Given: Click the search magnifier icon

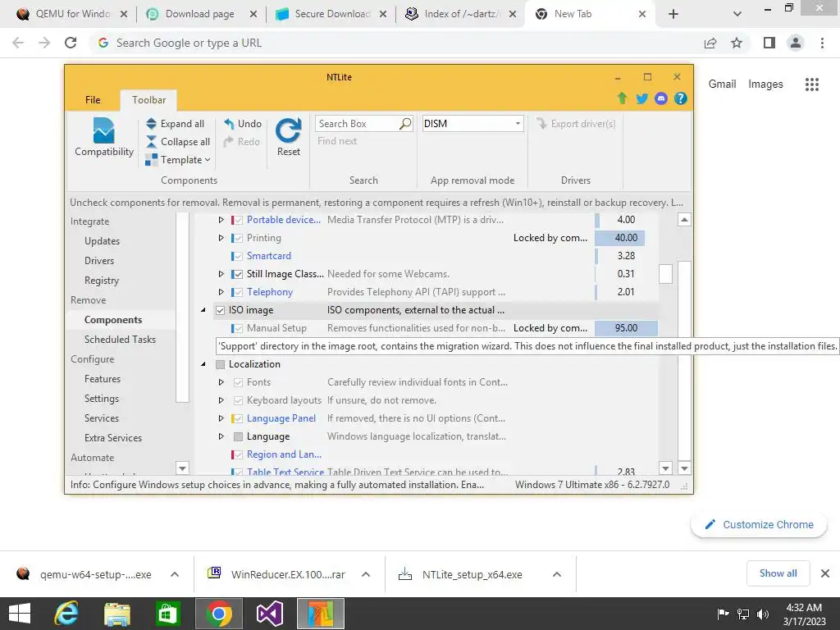Looking at the screenshot, I should (405, 124).
